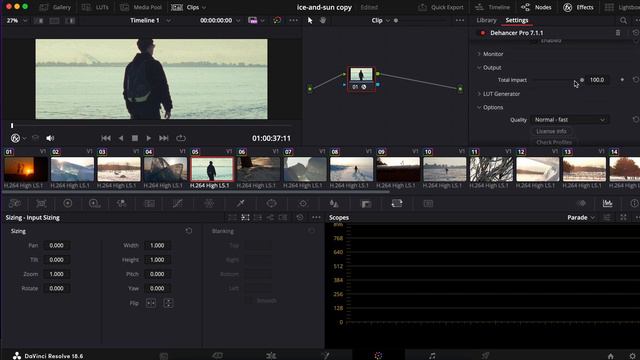Open node editor three-dot options menu
640x360 pixels.
[460, 20]
